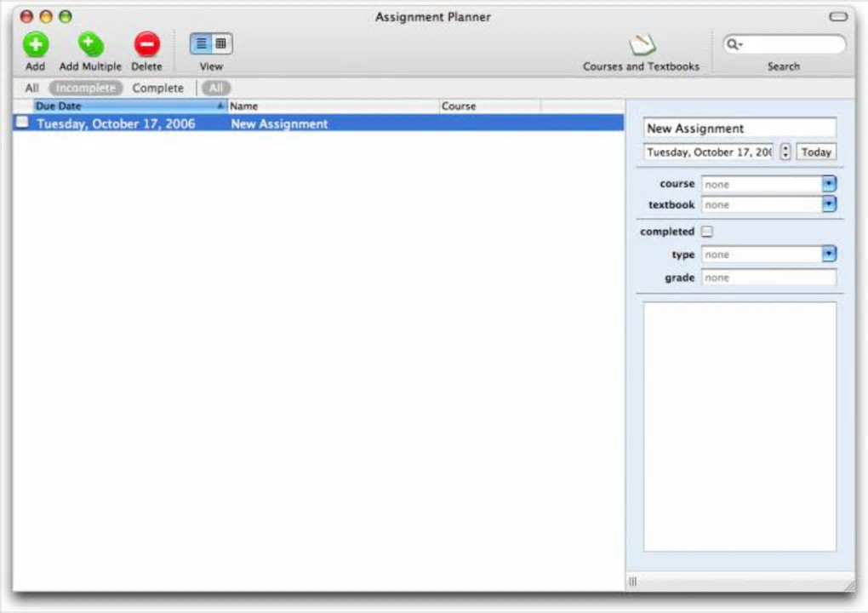This screenshot has width=868, height=613.
Task: Filter by Complete assignments
Action: coord(157,88)
